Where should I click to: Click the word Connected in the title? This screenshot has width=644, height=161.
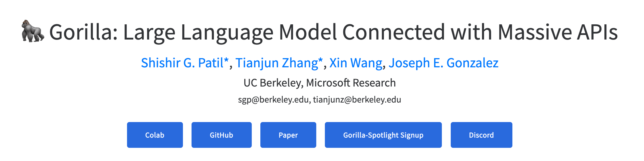coord(394,32)
